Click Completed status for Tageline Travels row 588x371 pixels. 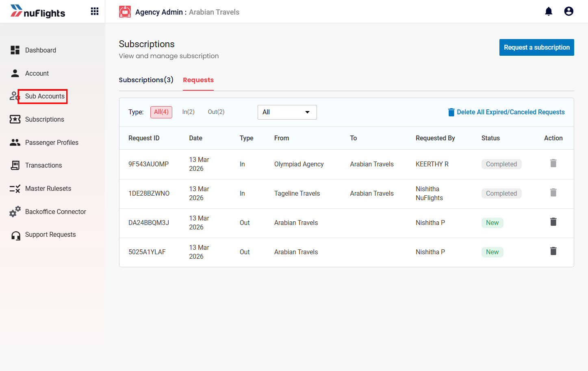coord(501,194)
